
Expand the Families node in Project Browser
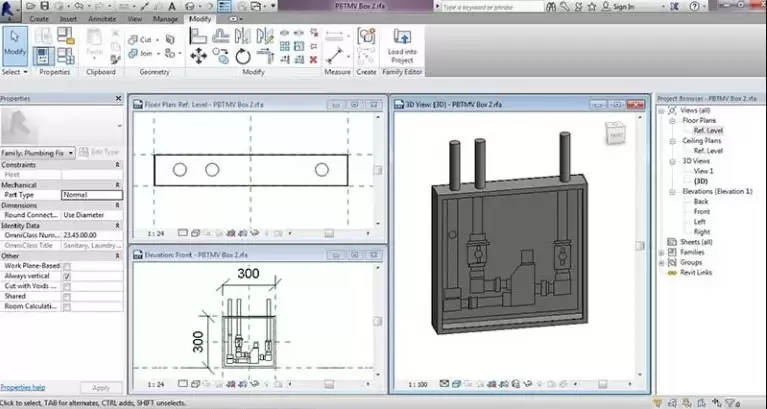point(663,252)
